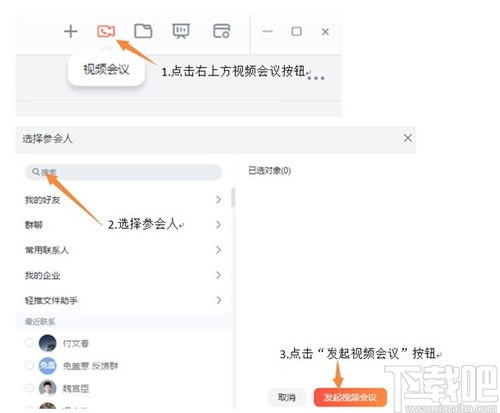Open the 我的企业 list entry
Viewport: 500px width, 413px height.
[x=123, y=275]
